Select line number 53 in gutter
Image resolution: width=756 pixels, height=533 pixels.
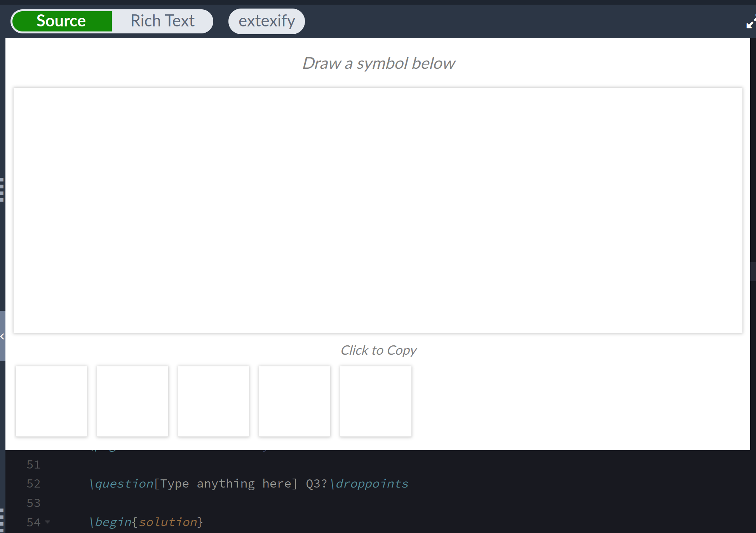coord(33,503)
